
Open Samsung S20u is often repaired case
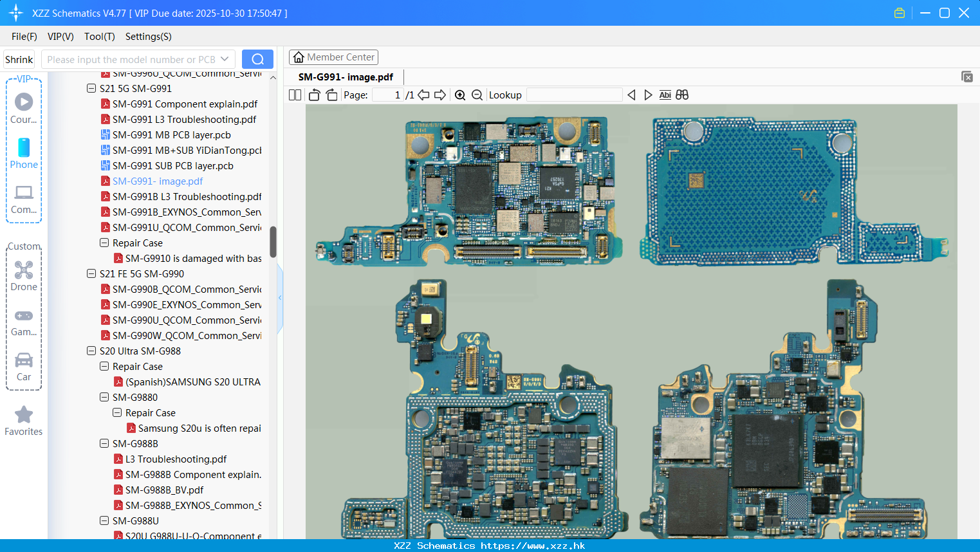[194, 428]
